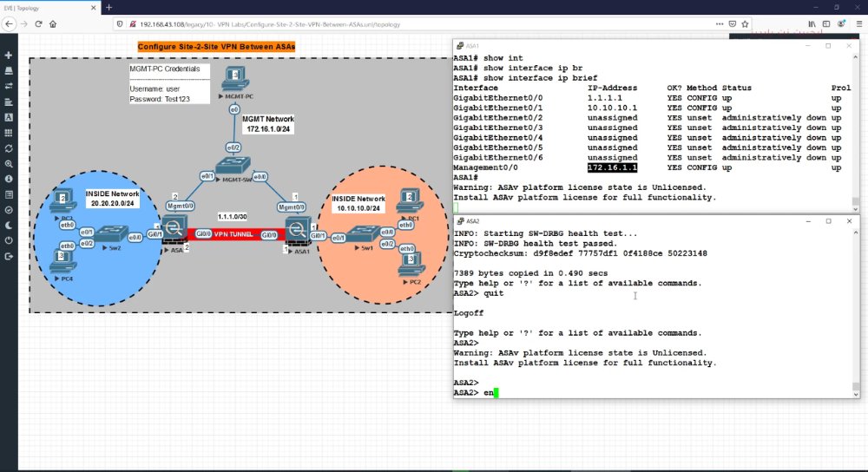
Task: Click the MGMT Network 172.16.1.0/24 label
Action: click(x=268, y=124)
